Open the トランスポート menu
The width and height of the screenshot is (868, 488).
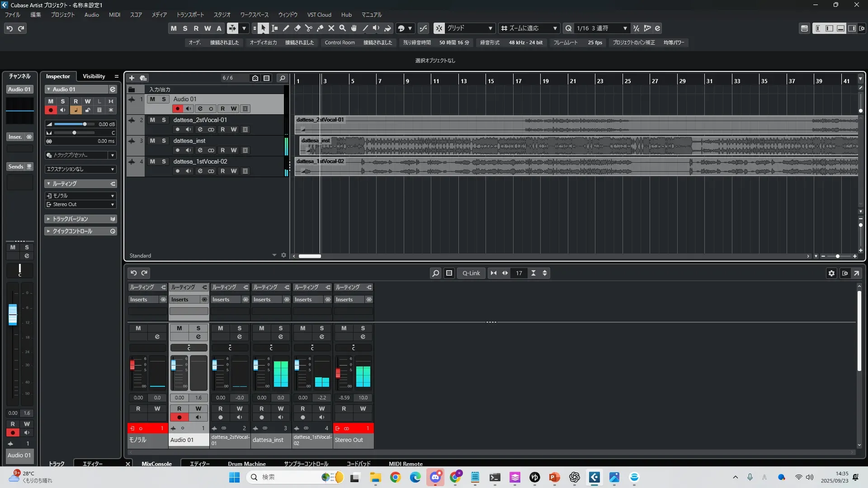click(x=190, y=15)
